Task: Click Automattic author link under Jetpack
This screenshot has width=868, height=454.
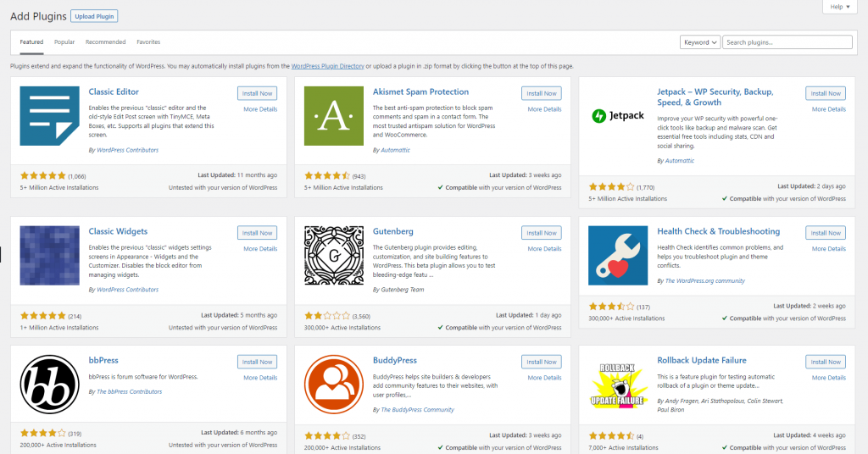Action: [x=679, y=161]
